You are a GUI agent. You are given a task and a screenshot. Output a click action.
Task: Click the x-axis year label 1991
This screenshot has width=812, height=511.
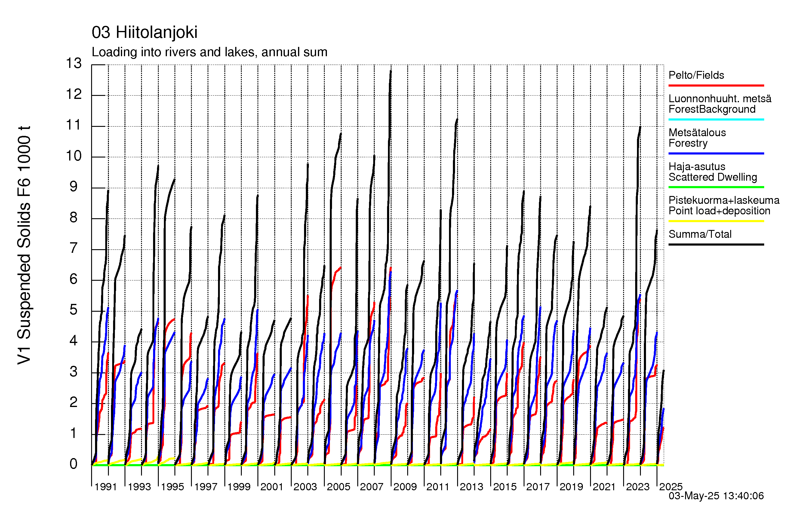106,487
